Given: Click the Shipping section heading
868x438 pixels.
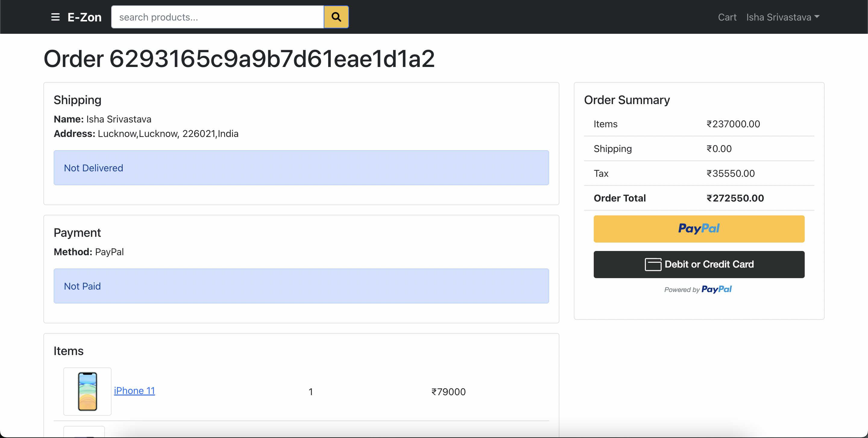Looking at the screenshot, I should pyautogui.click(x=77, y=100).
